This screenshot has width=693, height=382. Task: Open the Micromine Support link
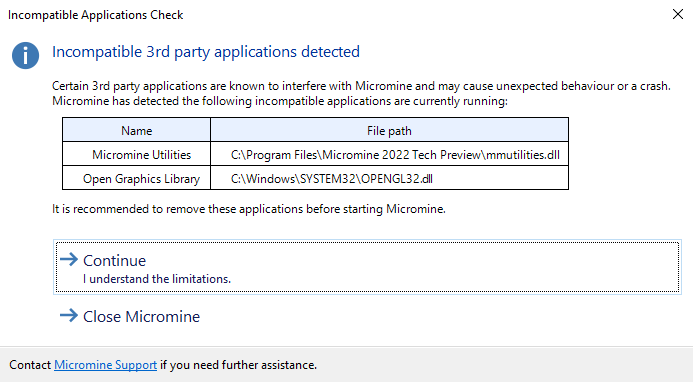[106, 365]
